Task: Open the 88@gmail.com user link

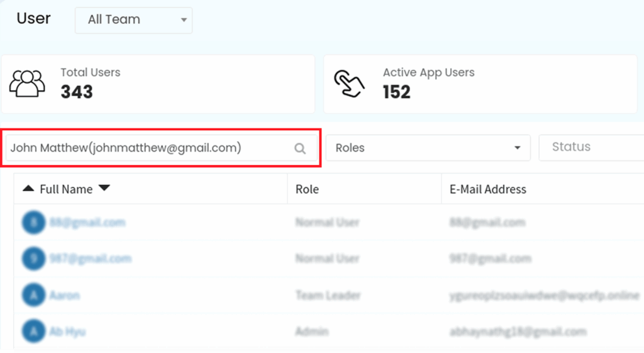Action: (87, 222)
